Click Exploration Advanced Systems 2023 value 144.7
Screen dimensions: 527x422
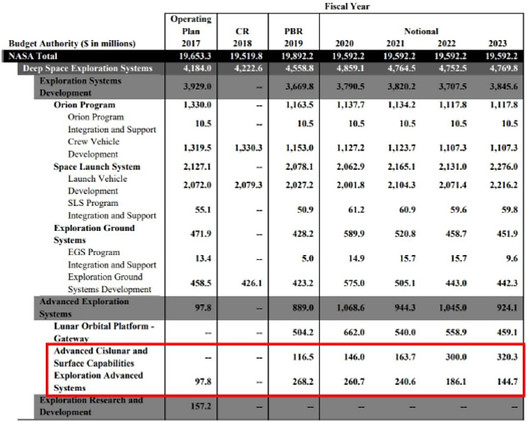tap(507, 382)
